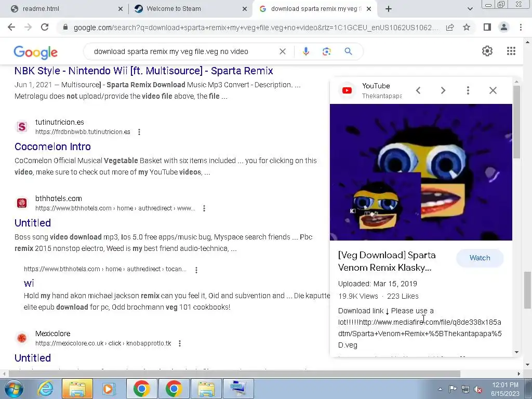Open a new browser tab
The height and width of the screenshot is (399, 532).
[389, 9]
